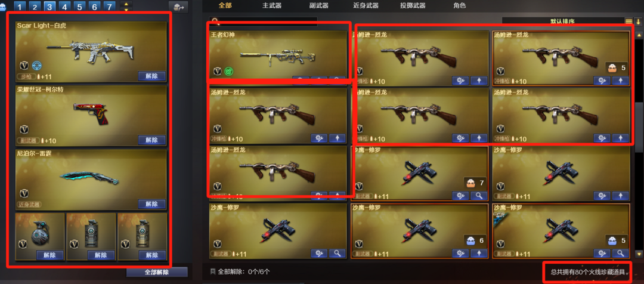Click the green badge icon on 王者幻神

(230, 72)
